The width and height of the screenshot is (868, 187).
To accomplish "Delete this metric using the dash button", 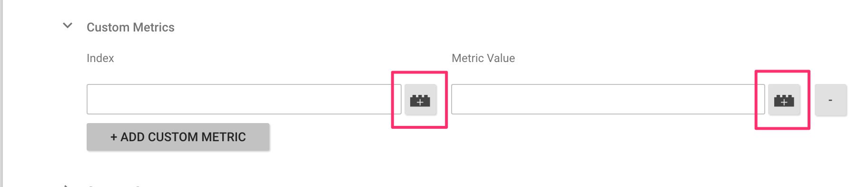I will pos(830,100).
